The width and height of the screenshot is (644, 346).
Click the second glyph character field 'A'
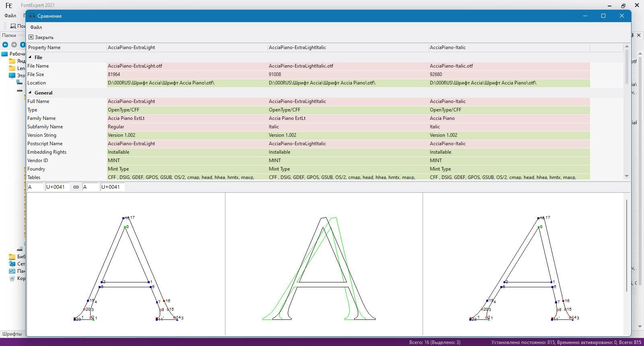(90, 187)
